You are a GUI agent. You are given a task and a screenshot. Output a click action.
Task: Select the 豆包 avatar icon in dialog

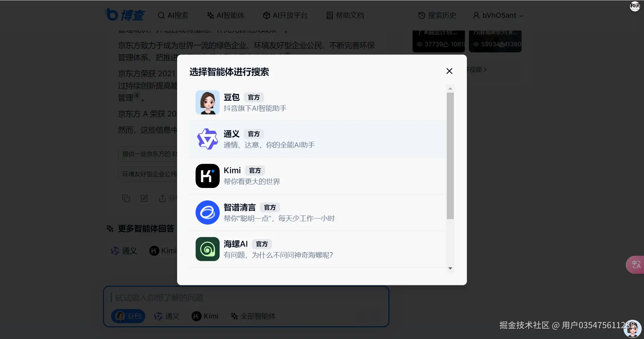tap(208, 102)
